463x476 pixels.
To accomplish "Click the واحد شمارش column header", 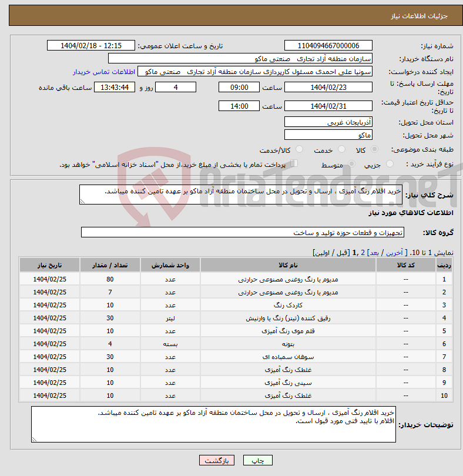I will (170, 265).
